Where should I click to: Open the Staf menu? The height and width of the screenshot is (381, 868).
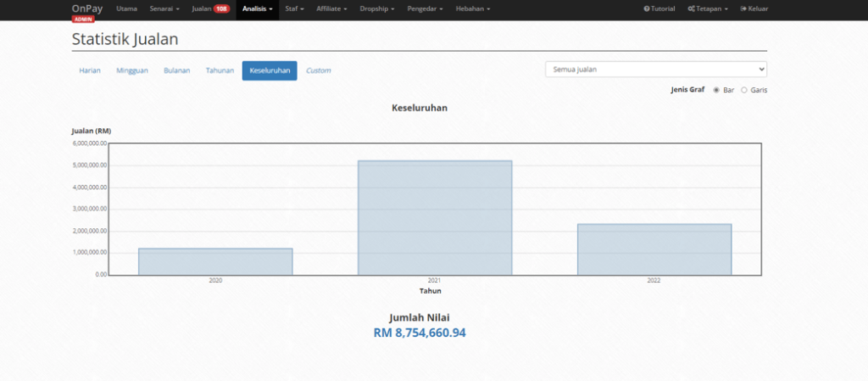(294, 8)
